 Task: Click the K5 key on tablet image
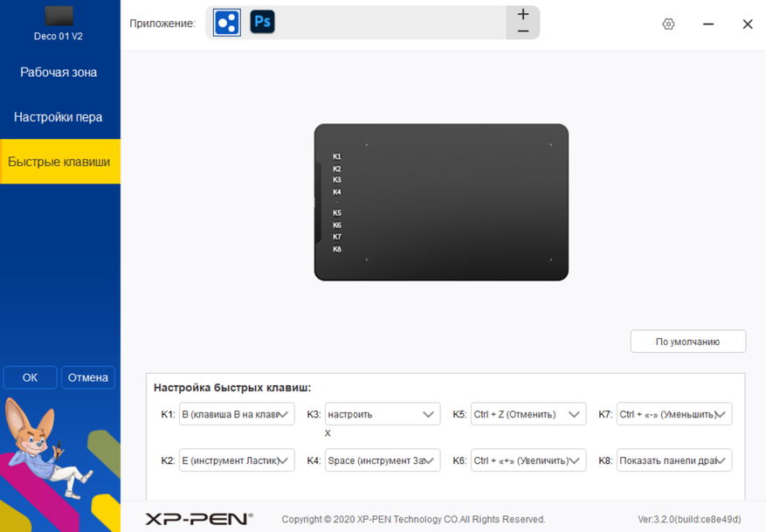coord(337,213)
